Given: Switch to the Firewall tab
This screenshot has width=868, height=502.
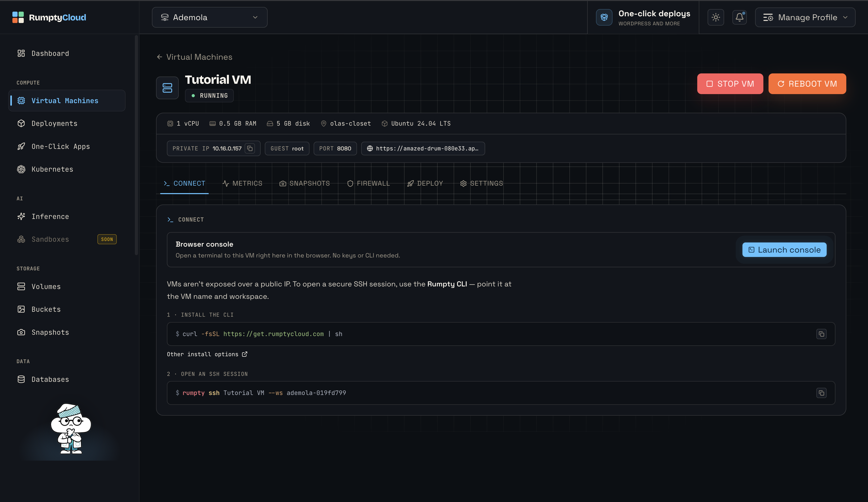Looking at the screenshot, I should click(369, 184).
